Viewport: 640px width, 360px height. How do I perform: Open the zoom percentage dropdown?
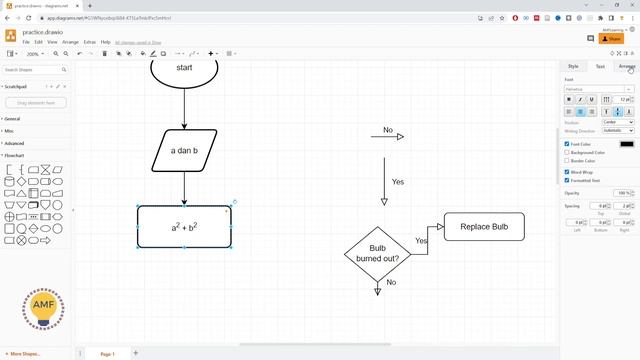pyautogui.click(x=35, y=54)
